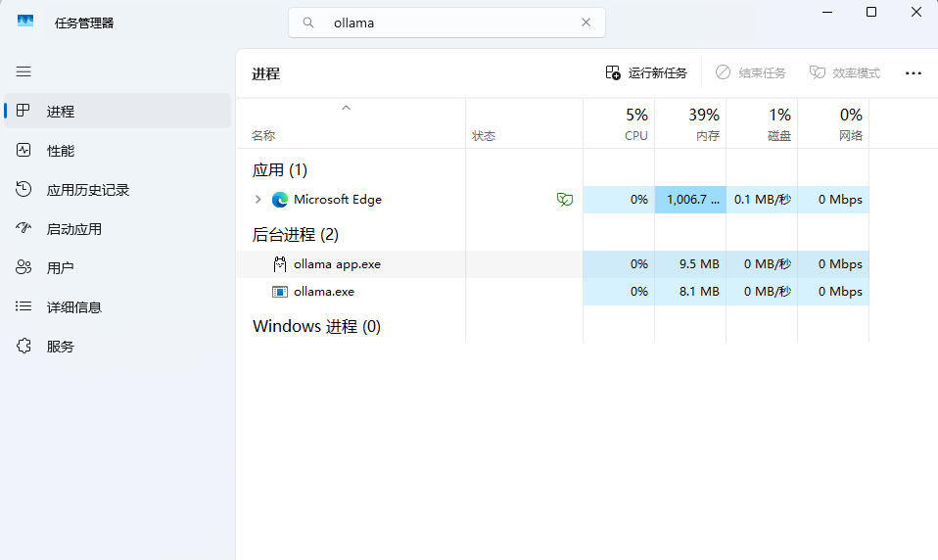Click the green efficiency leaf icon
The width and height of the screenshot is (938, 560).
(x=565, y=200)
